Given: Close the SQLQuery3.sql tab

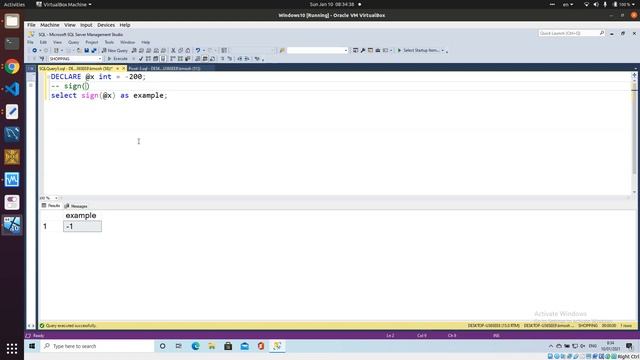Looking at the screenshot, I should [124, 68].
